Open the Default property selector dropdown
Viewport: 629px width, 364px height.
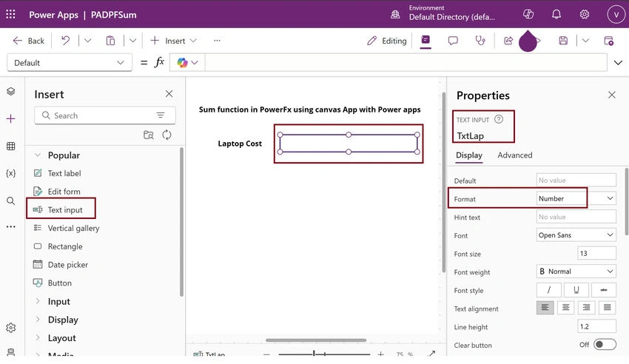70,63
